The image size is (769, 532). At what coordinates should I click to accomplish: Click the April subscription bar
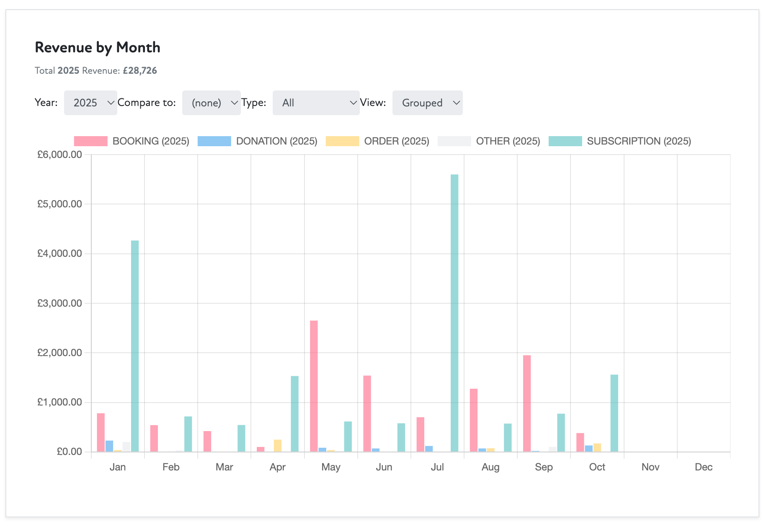coord(295,414)
